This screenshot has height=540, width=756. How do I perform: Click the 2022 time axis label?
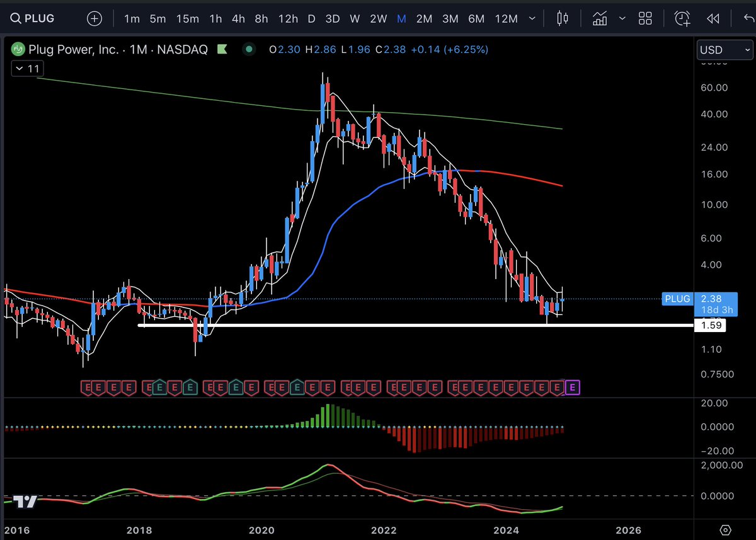coord(384,530)
